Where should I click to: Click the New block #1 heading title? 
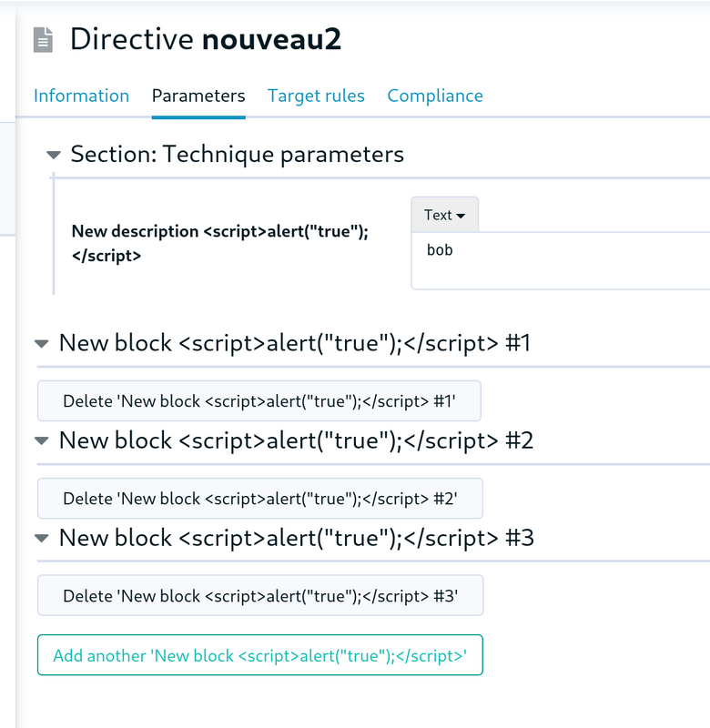[x=295, y=343]
